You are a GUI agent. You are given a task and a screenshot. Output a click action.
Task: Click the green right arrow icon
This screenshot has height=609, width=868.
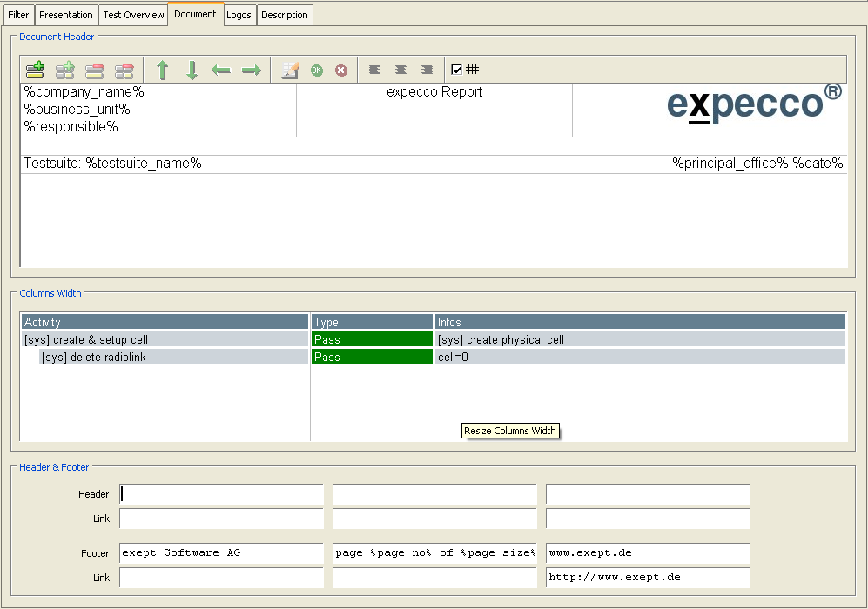(252, 70)
